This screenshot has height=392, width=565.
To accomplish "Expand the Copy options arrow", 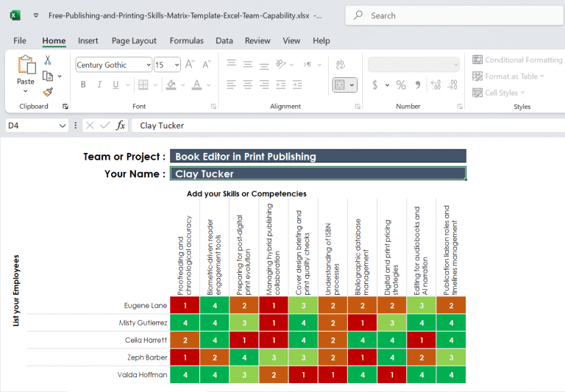I will (60, 76).
